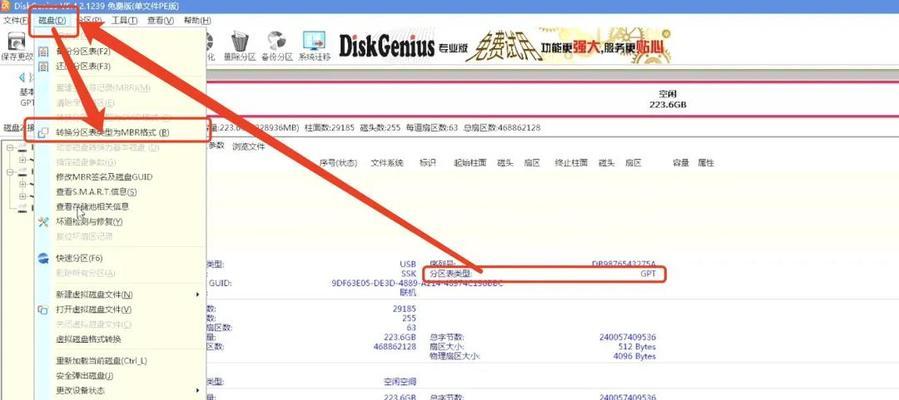Viewport: 899px width, 400px height.
Task: Select 安全弹出磁盘(J) menu entry
Action: pyautogui.click(x=84, y=377)
